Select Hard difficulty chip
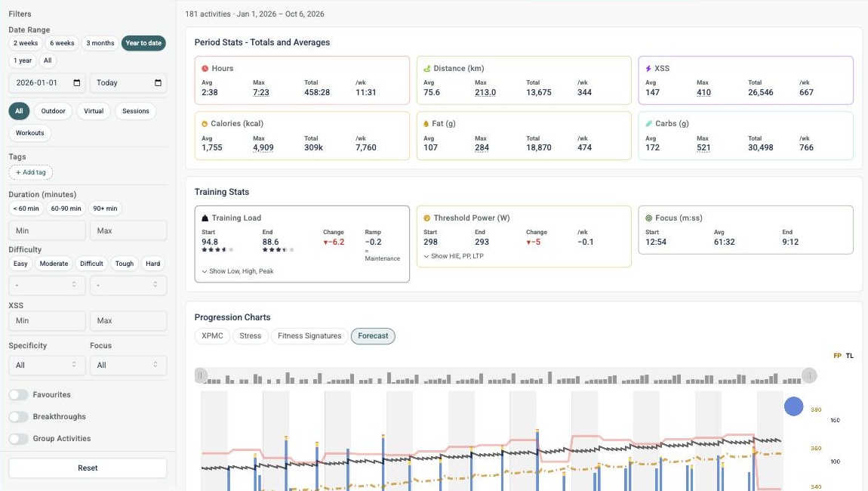Screen dimensions: 868x491 click(x=152, y=264)
